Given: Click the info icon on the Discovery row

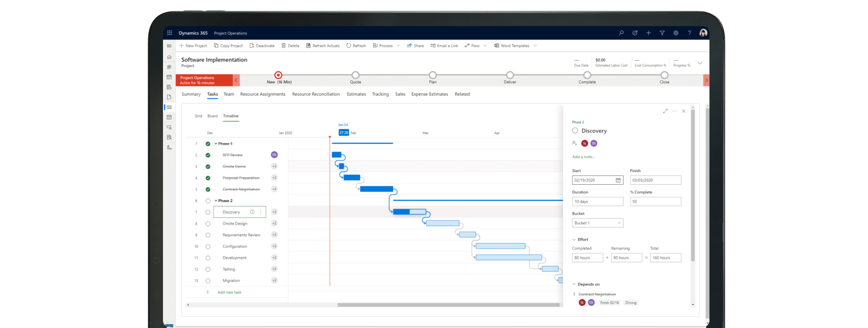Looking at the screenshot, I should [x=252, y=212].
